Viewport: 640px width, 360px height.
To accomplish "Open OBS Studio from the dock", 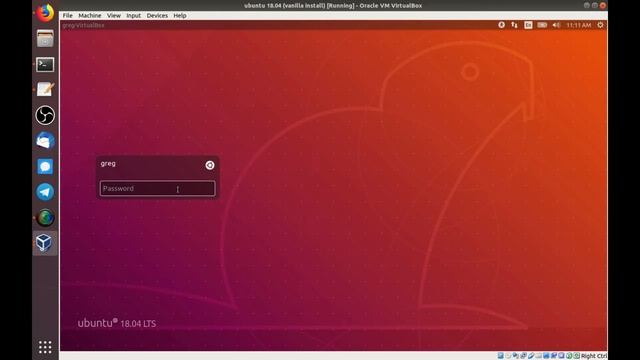I will 45,115.
